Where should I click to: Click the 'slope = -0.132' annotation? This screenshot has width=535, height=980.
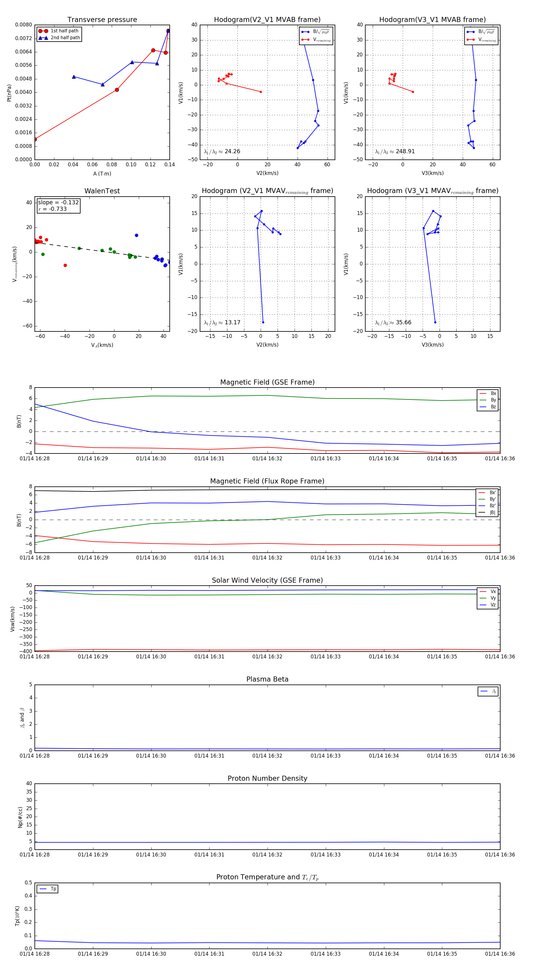(58, 203)
